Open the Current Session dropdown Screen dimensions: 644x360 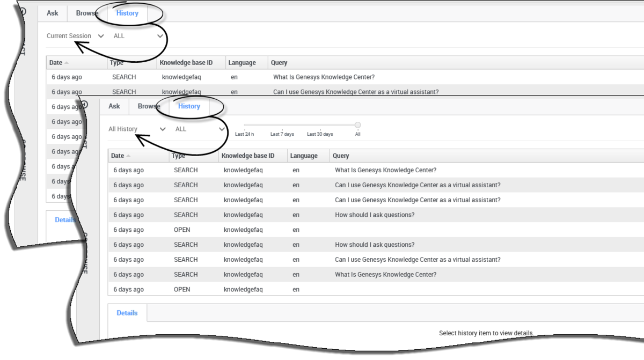click(x=75, y=36)
